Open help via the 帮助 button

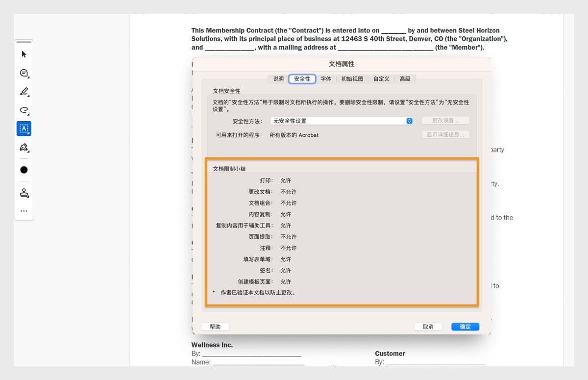point(215,327)
